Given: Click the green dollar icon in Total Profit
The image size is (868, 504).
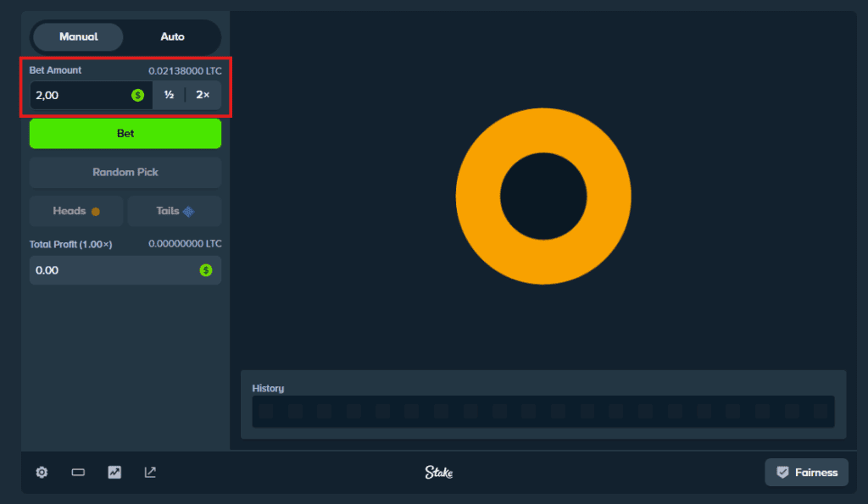Looking at the screenshot, I should (206, 270).
